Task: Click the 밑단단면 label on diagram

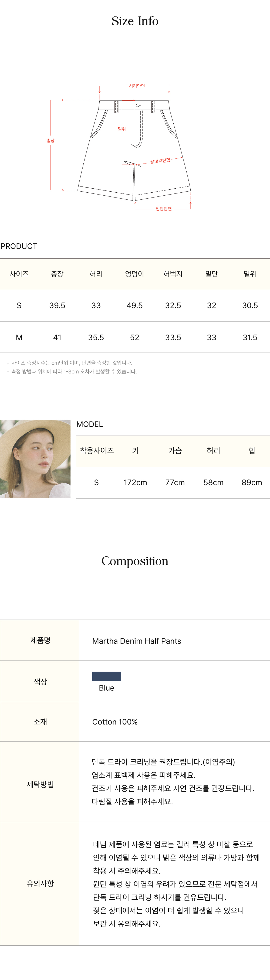Action: pos(164,209)
